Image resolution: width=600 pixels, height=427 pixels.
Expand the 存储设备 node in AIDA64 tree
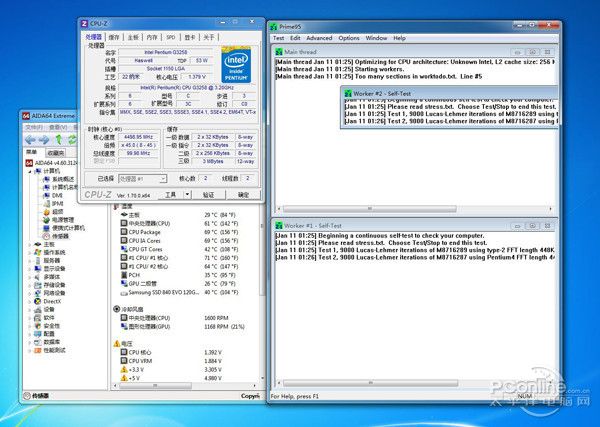(x=30, y=285)
